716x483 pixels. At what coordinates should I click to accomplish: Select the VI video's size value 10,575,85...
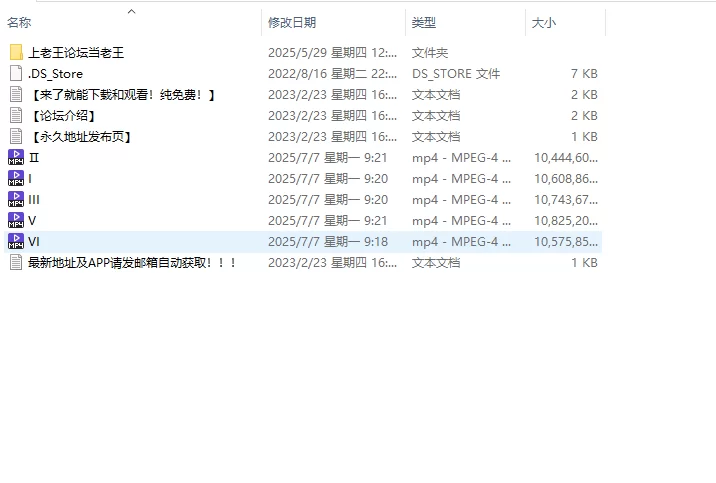click(x=566, y=242)
